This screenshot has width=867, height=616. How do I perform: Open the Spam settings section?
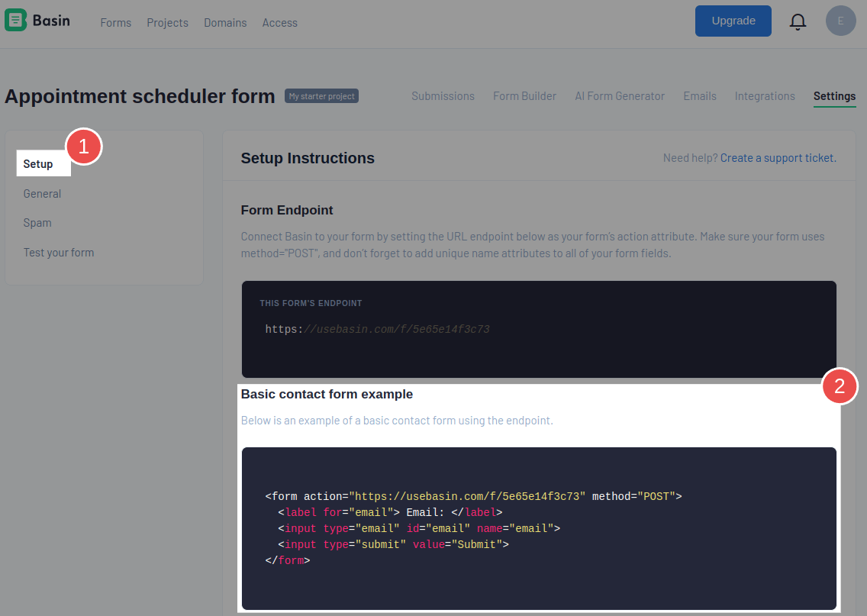37,222
